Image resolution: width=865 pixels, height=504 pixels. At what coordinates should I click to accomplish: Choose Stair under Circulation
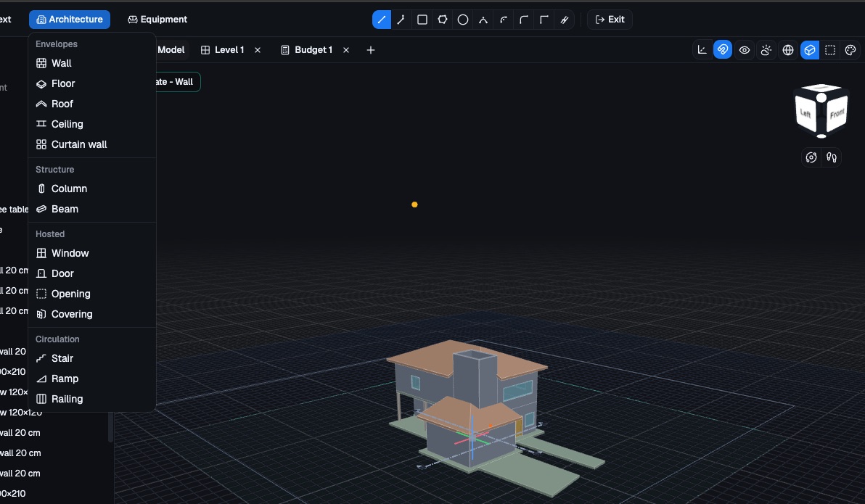[92, 359]
